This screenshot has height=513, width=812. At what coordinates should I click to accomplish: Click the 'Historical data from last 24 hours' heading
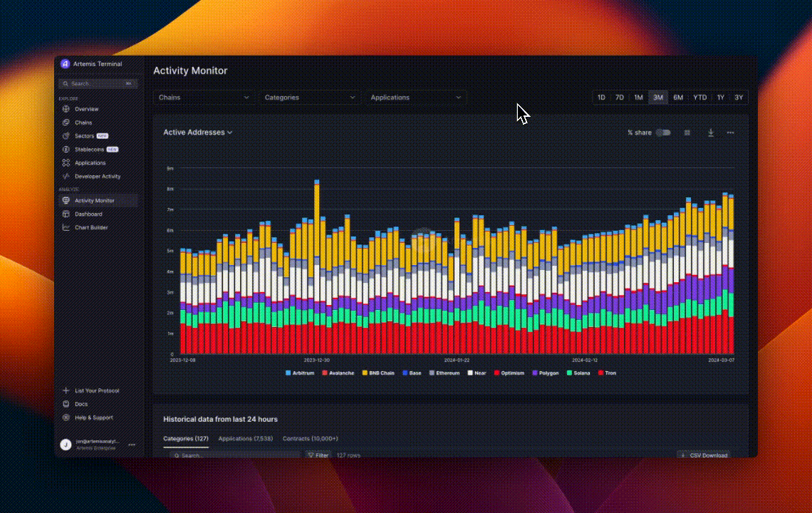(x=220, y=419)
